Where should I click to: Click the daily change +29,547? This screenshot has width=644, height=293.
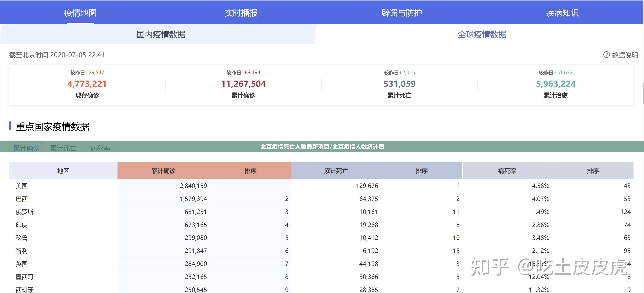[95, 72]
